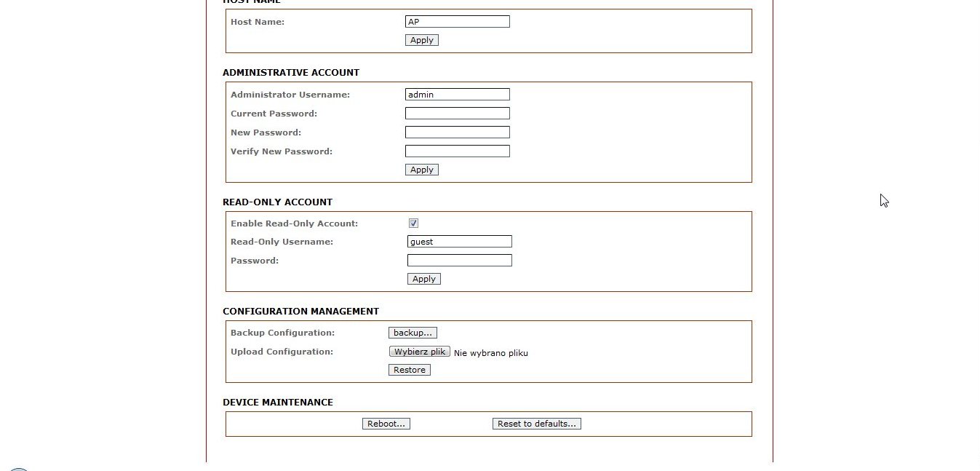Click the 'Host Name:' label

coord(258,22)
